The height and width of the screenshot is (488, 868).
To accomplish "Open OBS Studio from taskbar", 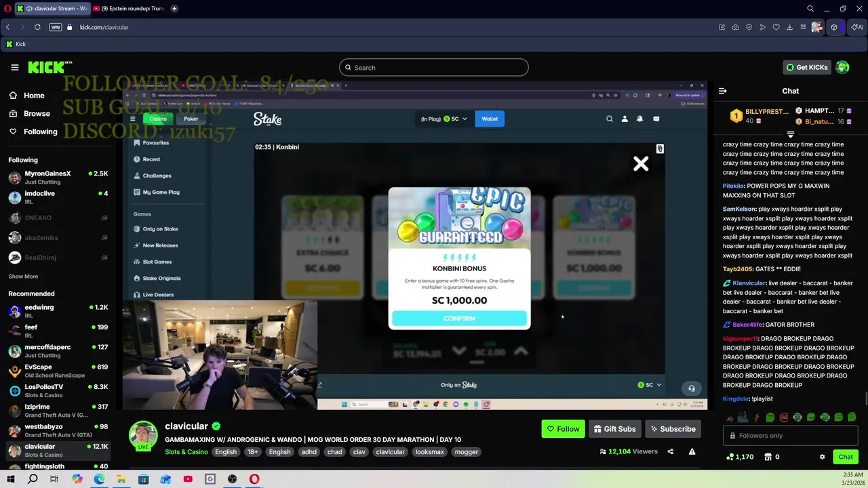I will point(232,479).
